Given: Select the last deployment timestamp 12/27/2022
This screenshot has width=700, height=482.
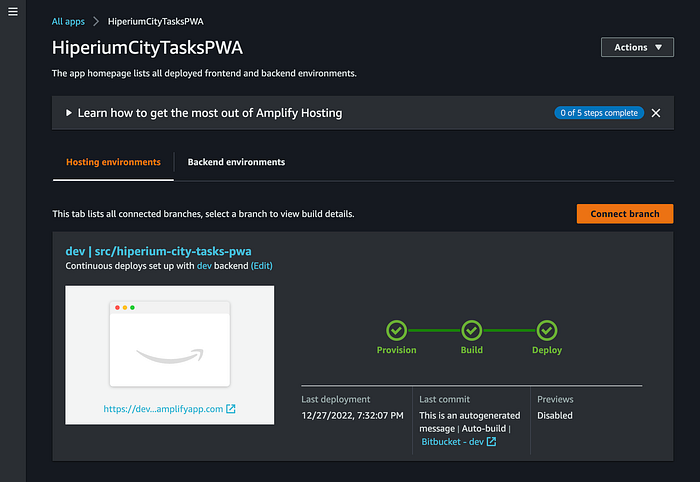Looking at the screenshot, I should click(352, 416).
